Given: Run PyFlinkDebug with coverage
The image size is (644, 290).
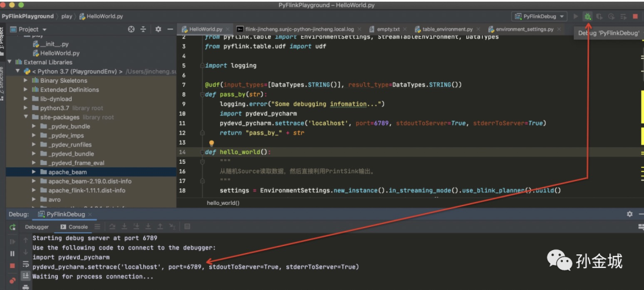Looking at the screenshot, I should click(x=600, y=17).
